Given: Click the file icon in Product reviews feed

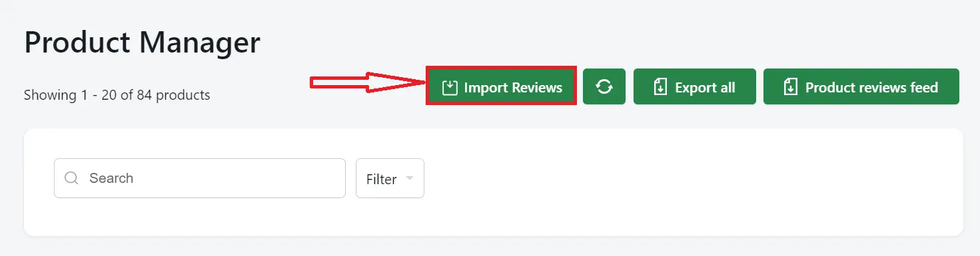Looking at the screenshot, I should tap(791, 87).
